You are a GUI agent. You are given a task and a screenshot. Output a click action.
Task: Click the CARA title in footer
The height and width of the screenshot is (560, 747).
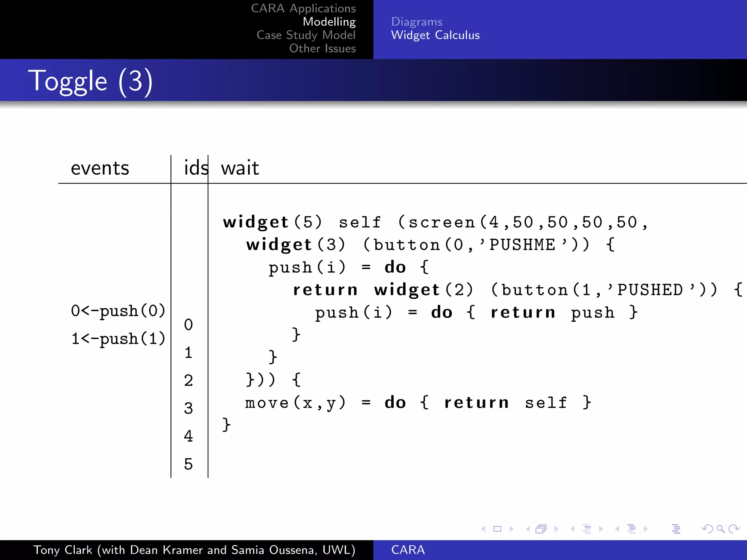[408, 550]
